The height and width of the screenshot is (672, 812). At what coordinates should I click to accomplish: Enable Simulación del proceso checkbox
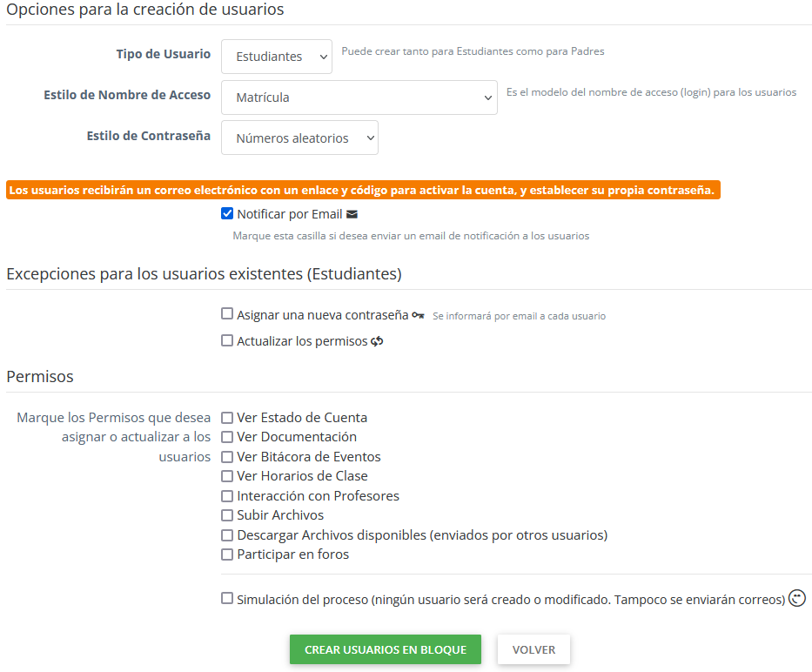coord(227,599)
